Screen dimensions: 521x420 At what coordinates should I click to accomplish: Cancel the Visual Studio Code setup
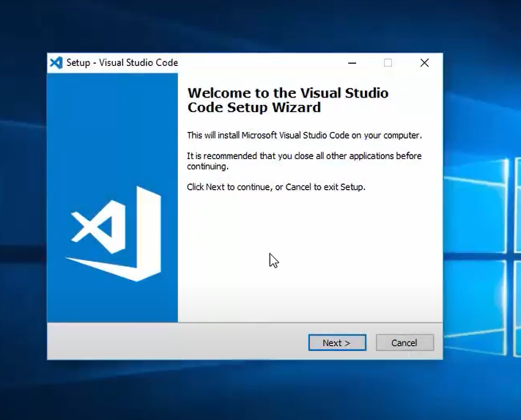tap(404, 342)
